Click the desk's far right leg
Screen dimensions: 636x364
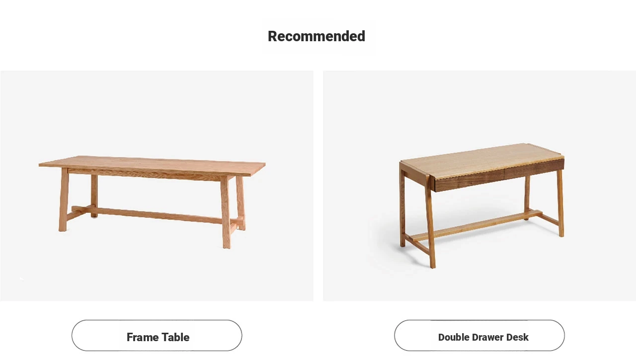560,203
